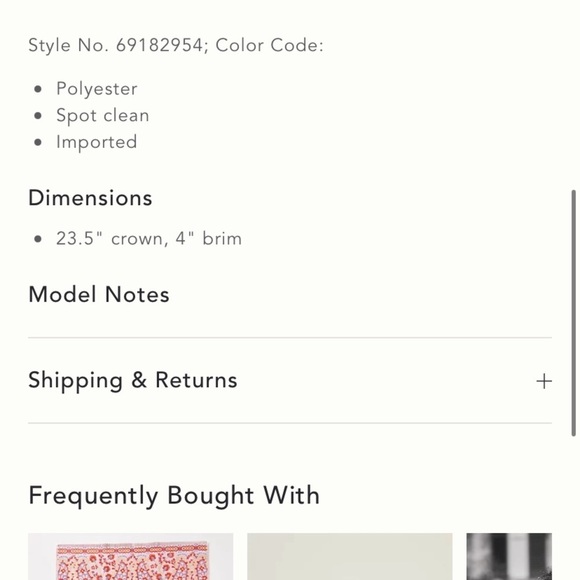Screen dimensions: 580x580
Task: Click the Imported list item
Action: [97, 142]
